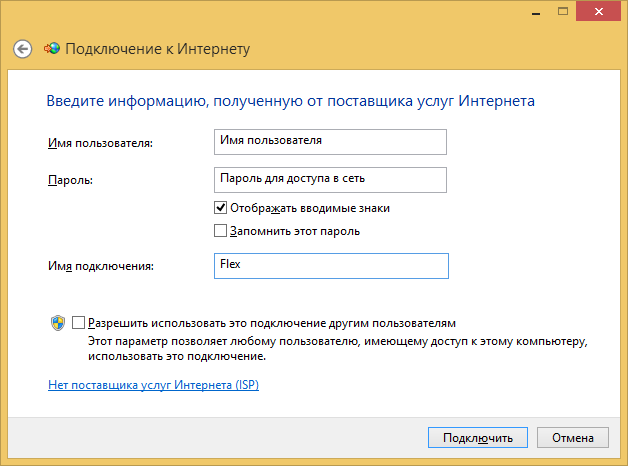Click the blue heading 'Введите информацию…' text
The width and height of the screenshot is (628, 466).
pyautogui.click(x=291, y=101)
